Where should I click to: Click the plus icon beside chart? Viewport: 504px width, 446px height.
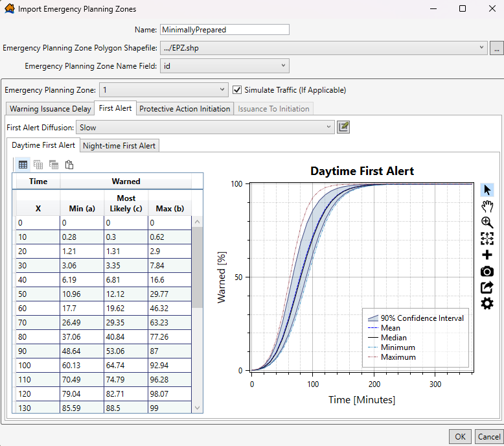pyautogui.click(x=487, y=255)
